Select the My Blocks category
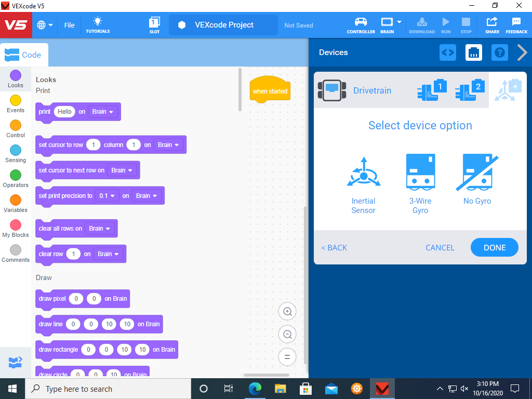 click(16, 229)
